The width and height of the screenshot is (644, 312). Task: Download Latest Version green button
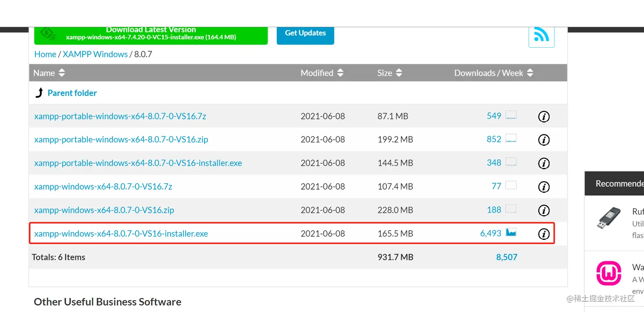pyautogui.click(x=151, y=35)
